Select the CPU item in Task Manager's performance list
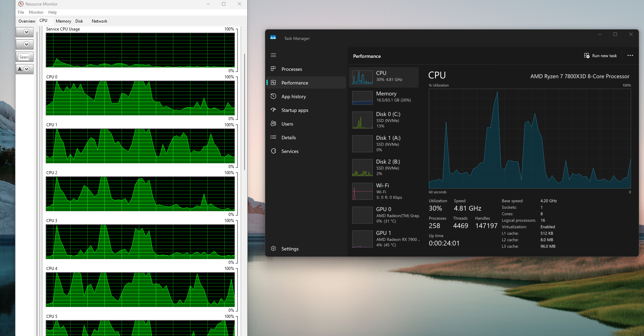This screenshot has width=644, height=336. pyautogui.click(x=384, y=77)
